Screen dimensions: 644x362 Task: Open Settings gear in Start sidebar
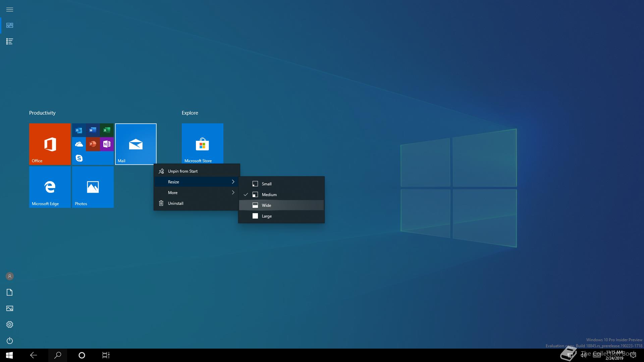[10, 324]
